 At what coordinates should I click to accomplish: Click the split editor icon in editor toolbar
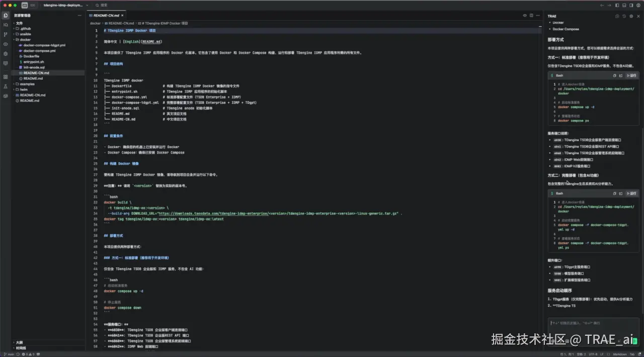pos(531,15)
